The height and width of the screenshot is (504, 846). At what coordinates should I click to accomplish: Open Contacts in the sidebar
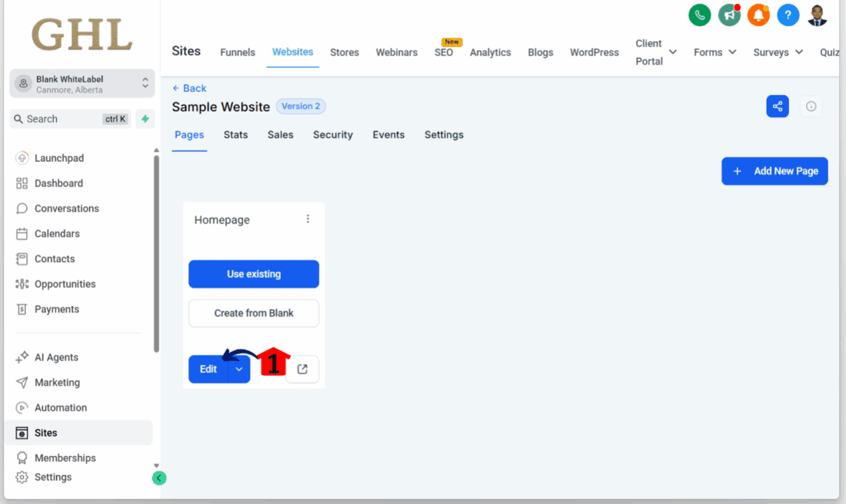click(x=55, y=259)
